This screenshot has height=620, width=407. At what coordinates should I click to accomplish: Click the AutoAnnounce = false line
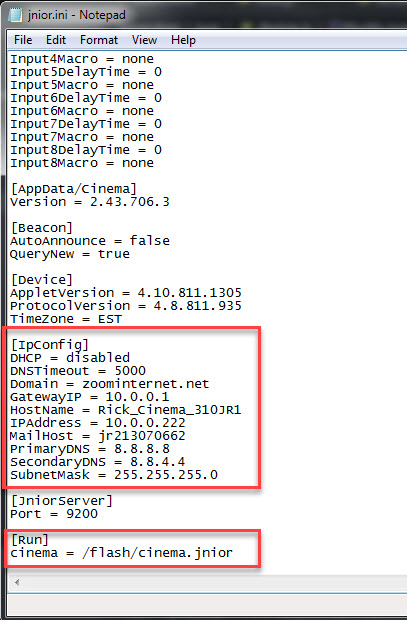pos(90,241)
